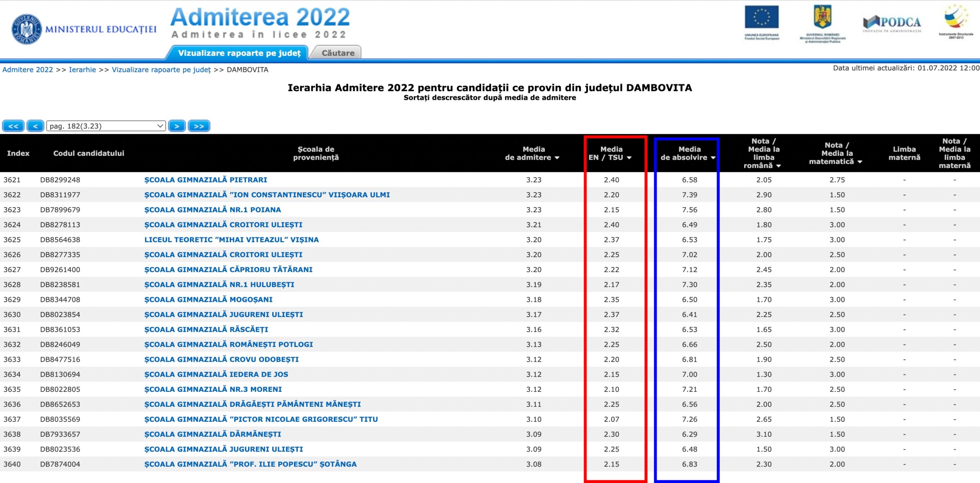Click the Index column header

tap(18, 153)
